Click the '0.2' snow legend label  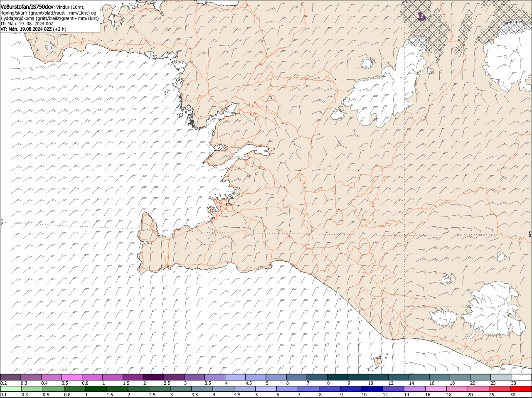click(3, 383)
